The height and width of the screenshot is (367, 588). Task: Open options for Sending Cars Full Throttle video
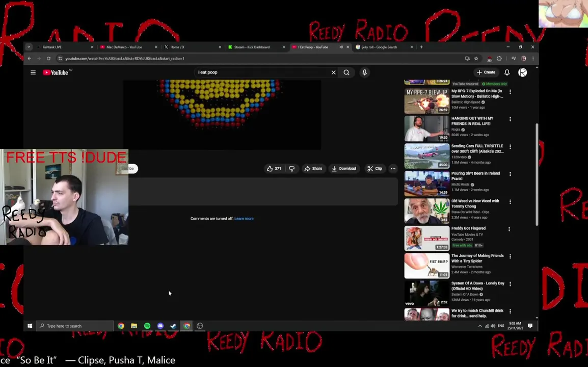[510, 146]
